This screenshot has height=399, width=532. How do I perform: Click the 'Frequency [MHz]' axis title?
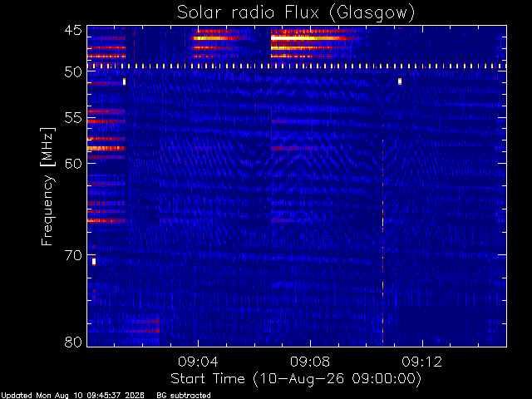click(x=47, y=186)
